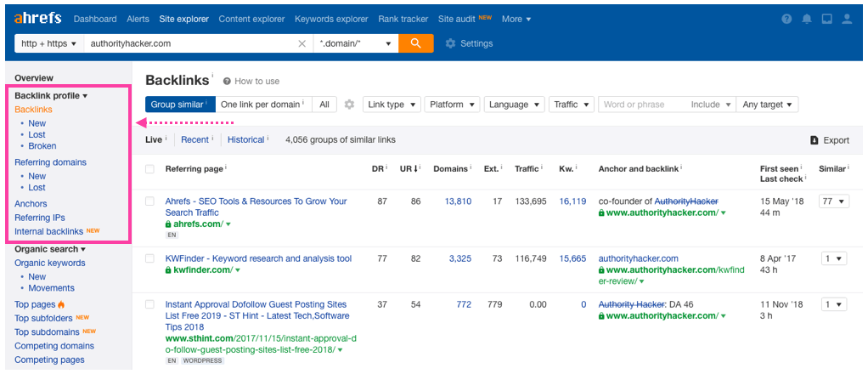Open Competing domains in the sidebar
Viewport: 868px width, 374px height.
point(54,346)
